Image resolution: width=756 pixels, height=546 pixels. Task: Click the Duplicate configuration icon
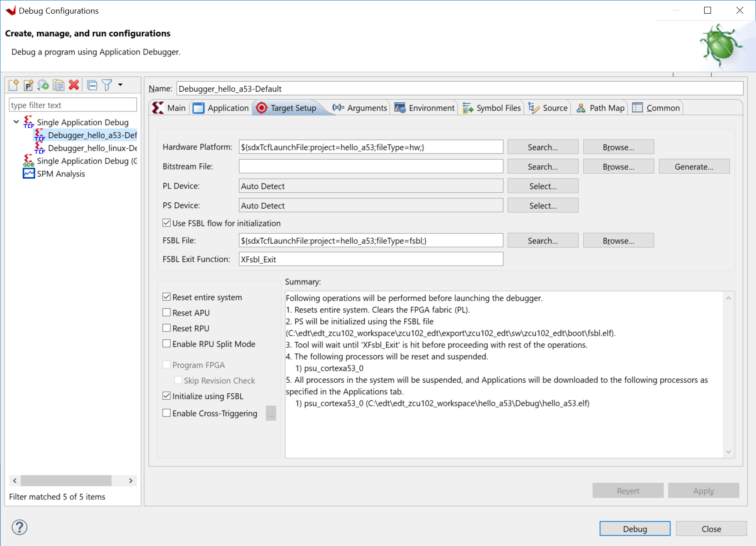(58, 85)
